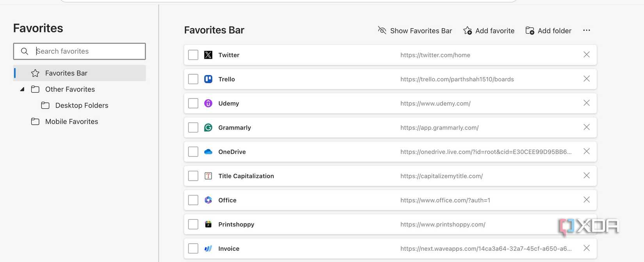Click the Grammarly favicon
The image size is (644, 262).
[x=208, y=127]
